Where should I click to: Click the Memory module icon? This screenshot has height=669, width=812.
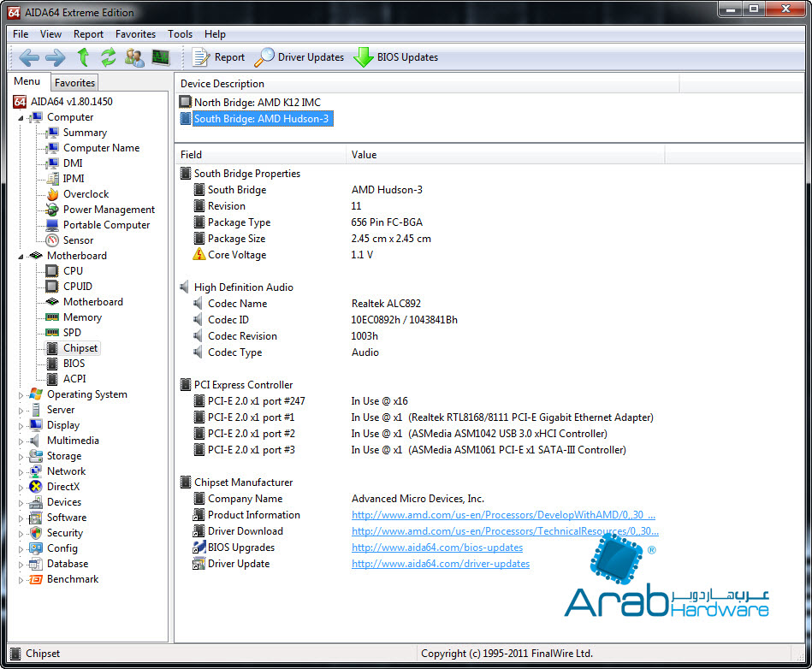click(x=52, y=317)
